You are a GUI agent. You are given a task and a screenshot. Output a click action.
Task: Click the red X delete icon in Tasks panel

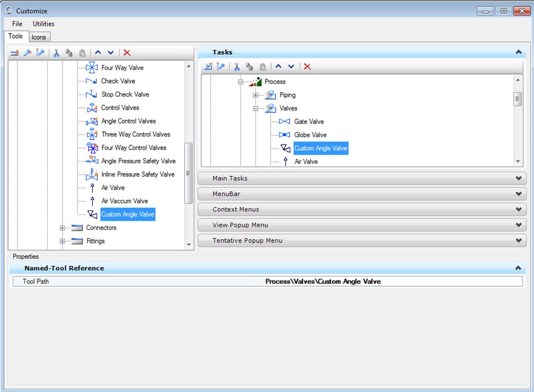tap(307, 67)
